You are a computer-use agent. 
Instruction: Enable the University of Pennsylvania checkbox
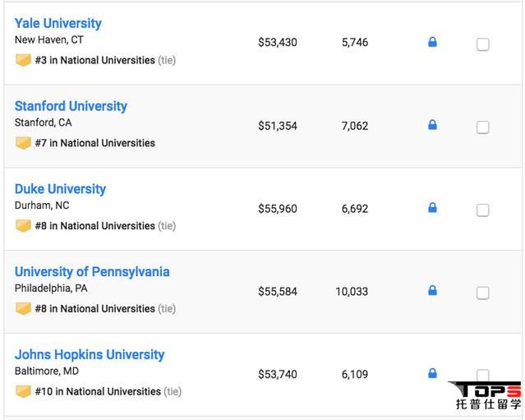(483, 293)
